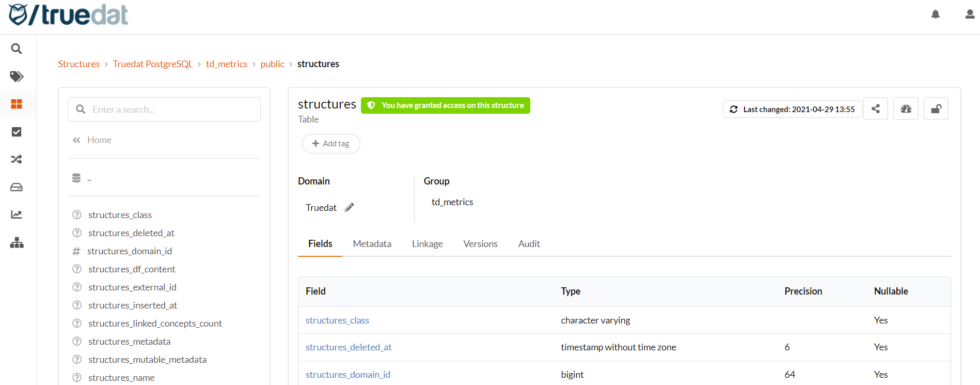This screenshot has height=385, width=980.
Task: Click the Add tag button
Action: point(331,144)
